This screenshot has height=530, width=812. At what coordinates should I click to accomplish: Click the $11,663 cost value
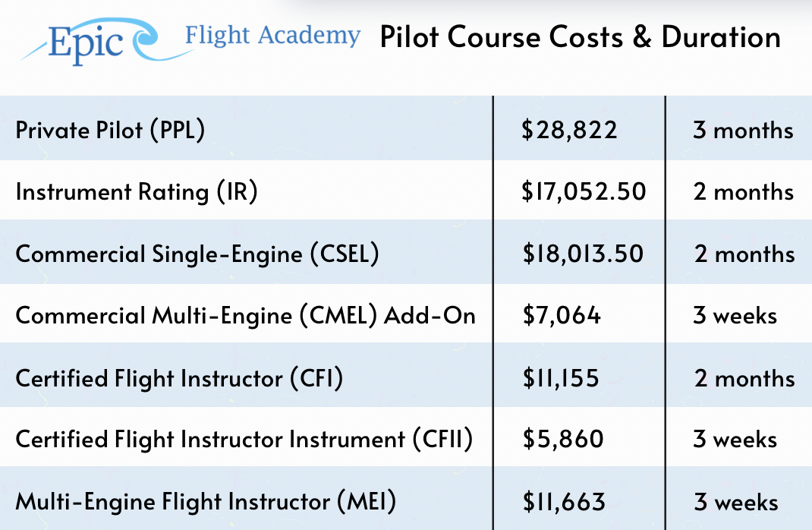tap(564, 501)
